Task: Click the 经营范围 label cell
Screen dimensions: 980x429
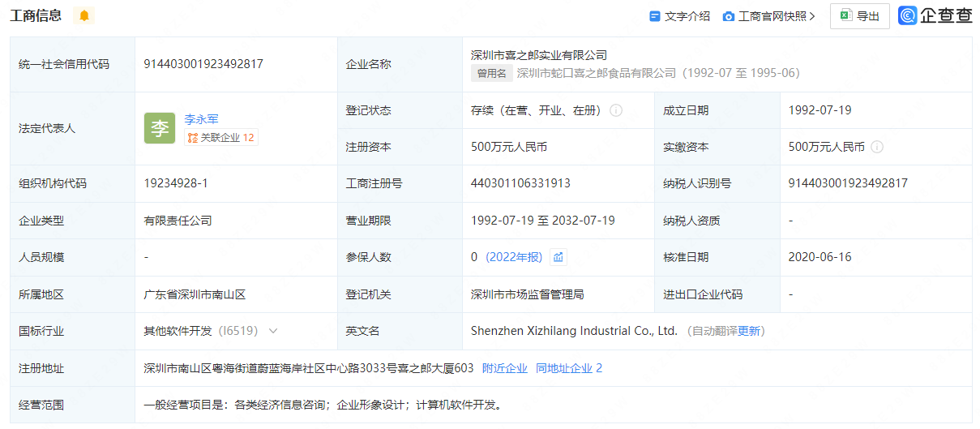Action: pyautogui.click(x=73, y=405)
